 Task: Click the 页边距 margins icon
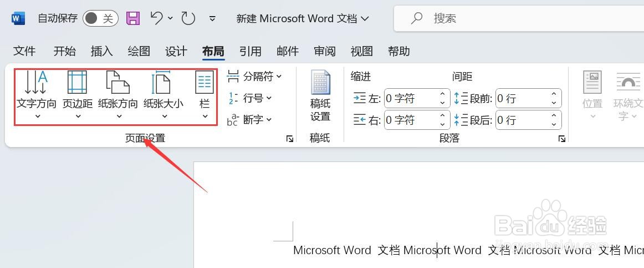[77, 82]
